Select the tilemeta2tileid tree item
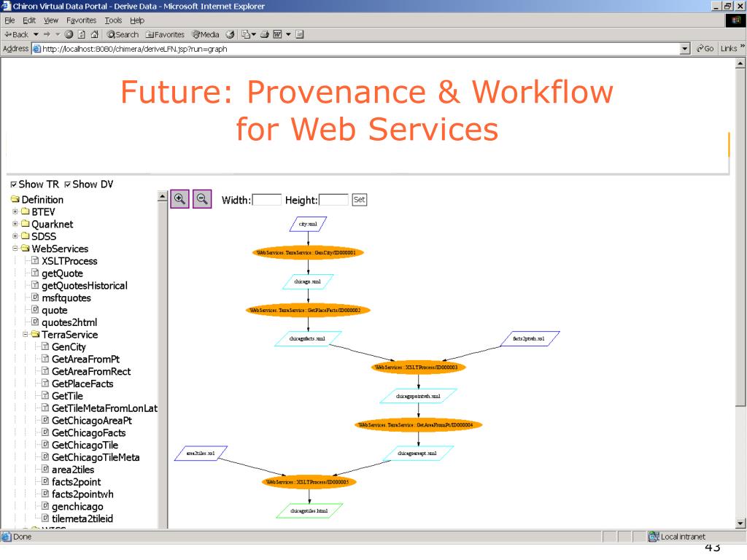This screenshot has height=560, width=747. (82, 518)
